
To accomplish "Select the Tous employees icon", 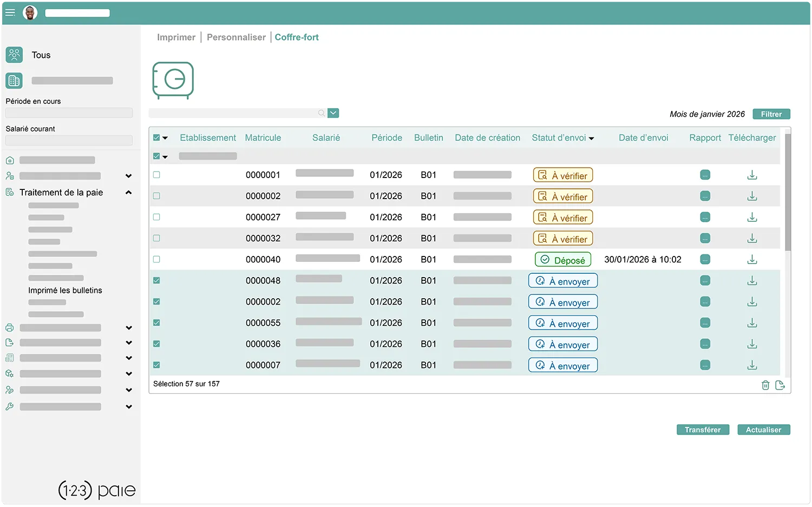I will coord(14,55).
